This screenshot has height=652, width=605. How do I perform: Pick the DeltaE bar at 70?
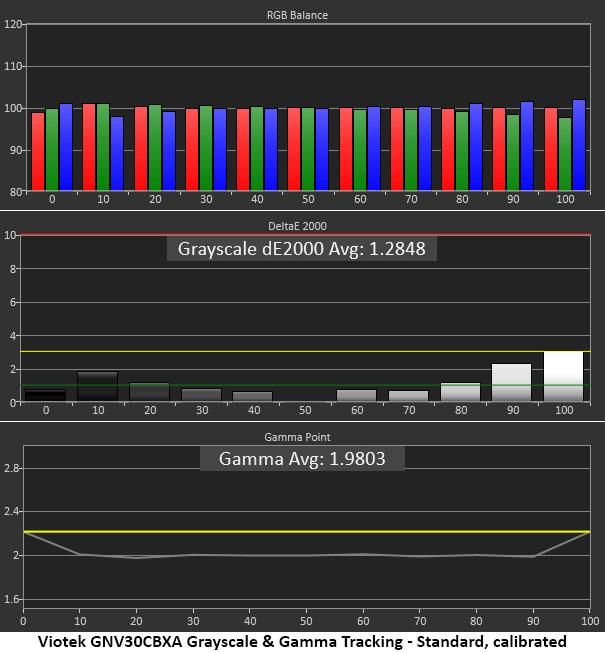click(x=408, y=396)
